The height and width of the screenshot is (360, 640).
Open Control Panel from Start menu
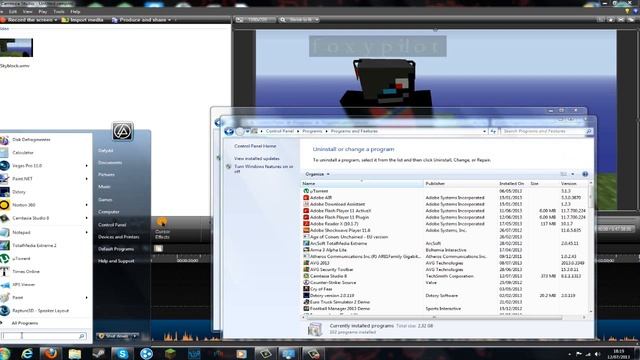tap(112, 225)
